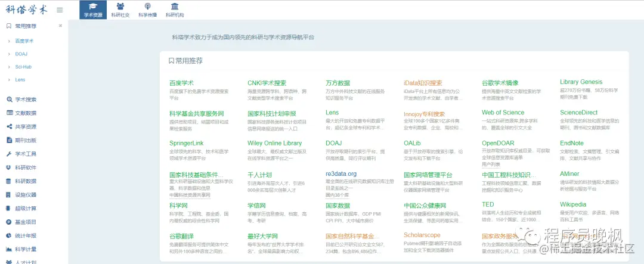The image size is (644, 264).
Task: Click 国内38个库 under re3data.org
Action: click(x=336, y=195)
